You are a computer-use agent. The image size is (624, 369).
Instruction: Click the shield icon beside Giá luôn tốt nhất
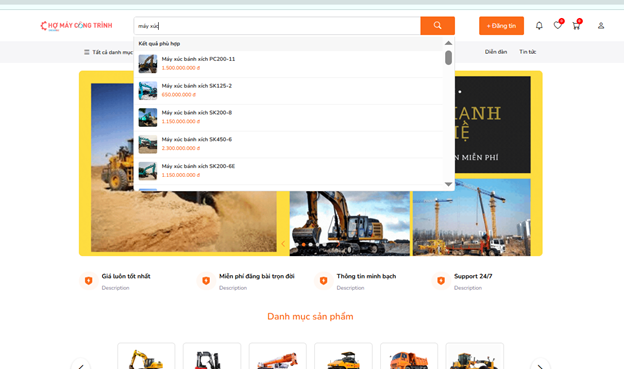point(88,281)
